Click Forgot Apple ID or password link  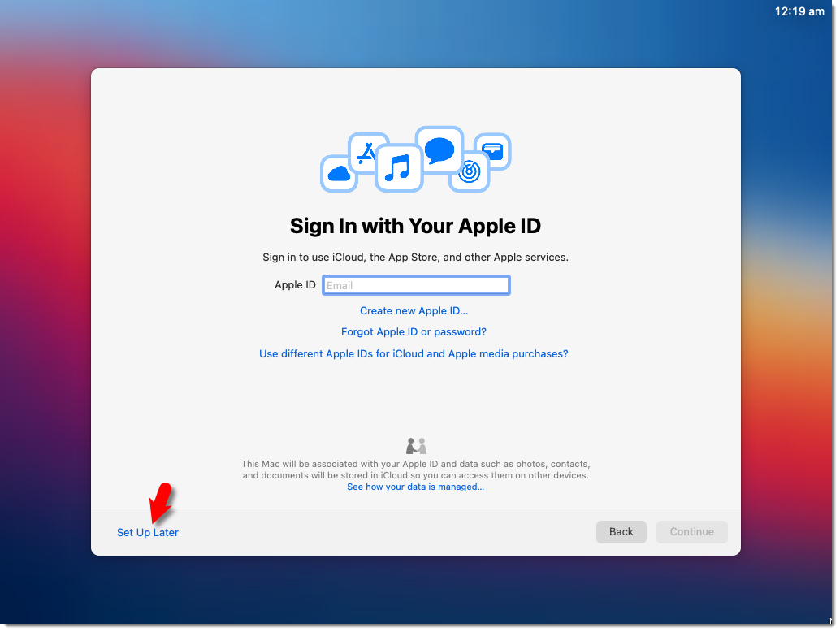[x=414, y=332]
